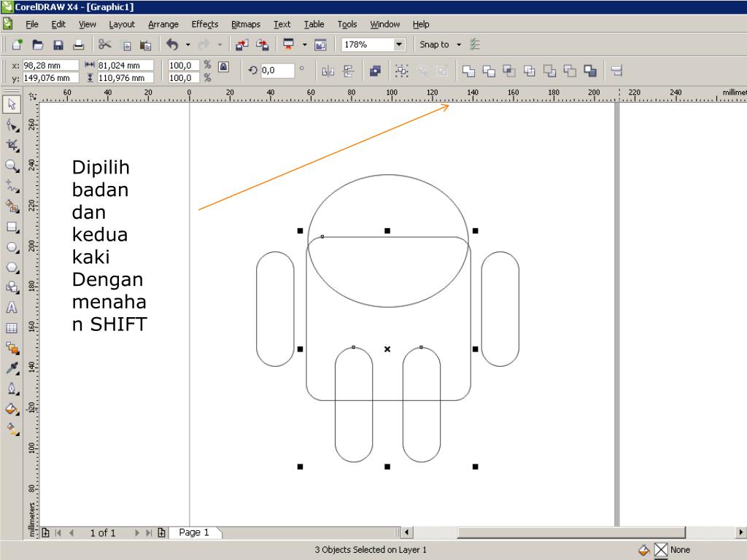This screenshot has width=747, height=560.
Task: Mirror selection vertically with the mirror button
Action: [x=348, y=71]
